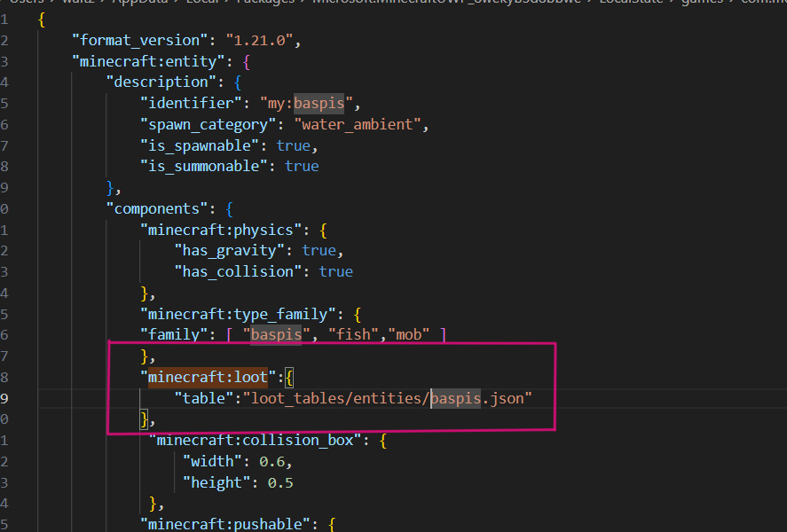Open the "games" breadcrumb path segment
This screenshot has width=787, height=532.
tap(702, 3)
